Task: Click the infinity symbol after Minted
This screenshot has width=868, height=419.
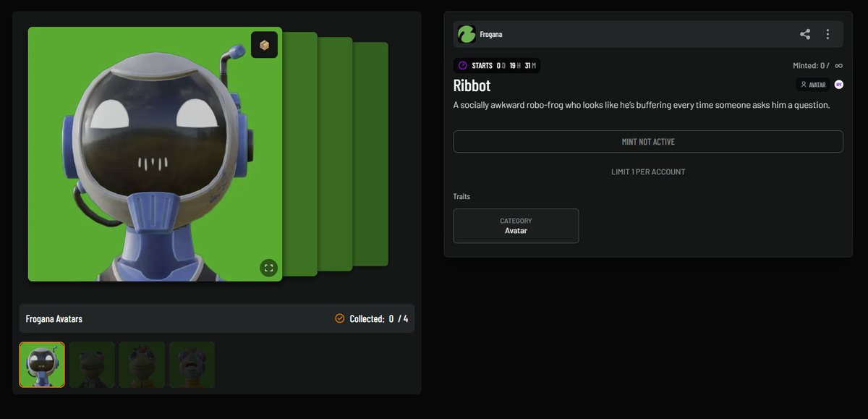Action: point(838,66)
